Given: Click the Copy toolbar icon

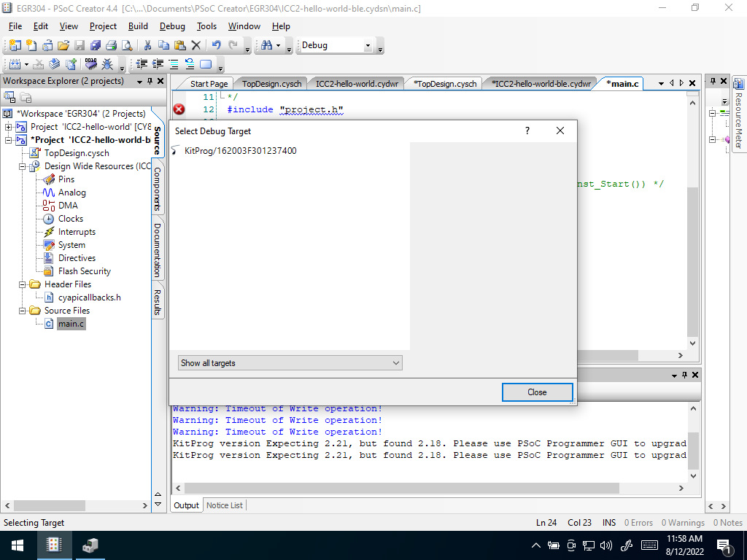Looking at the screenshot, I should 163,45.
